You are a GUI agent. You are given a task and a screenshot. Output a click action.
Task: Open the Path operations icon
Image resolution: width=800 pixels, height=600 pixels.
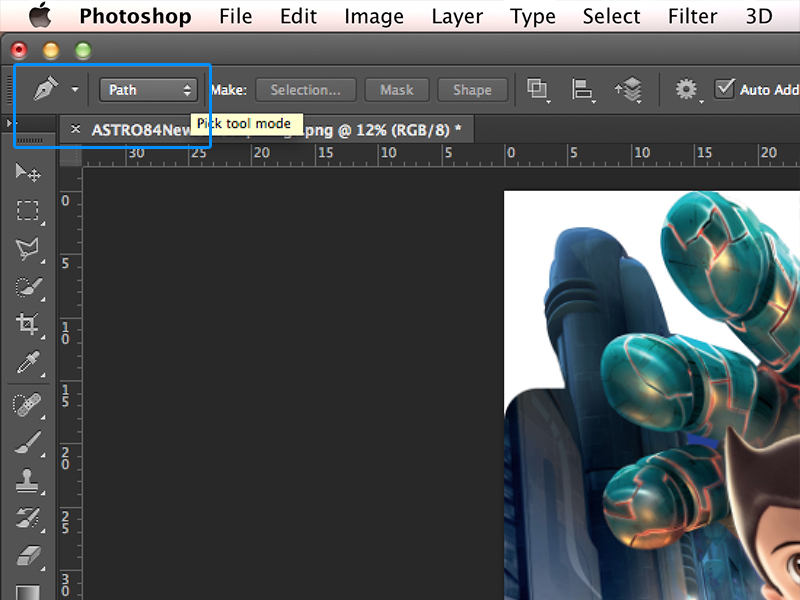537,89
